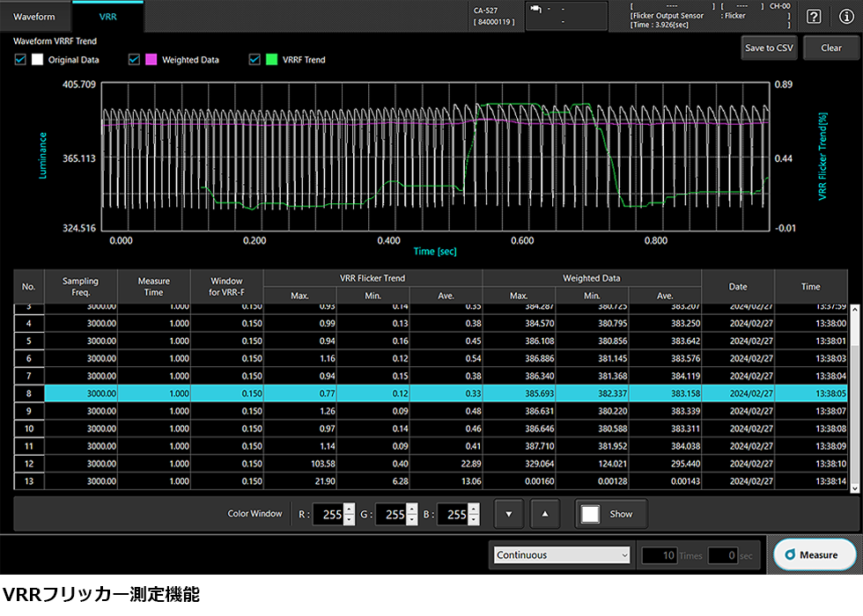This screenshot has width=863, height=616.
Task: Decrease the B color value with stepper
Action: tap(472, 519)
